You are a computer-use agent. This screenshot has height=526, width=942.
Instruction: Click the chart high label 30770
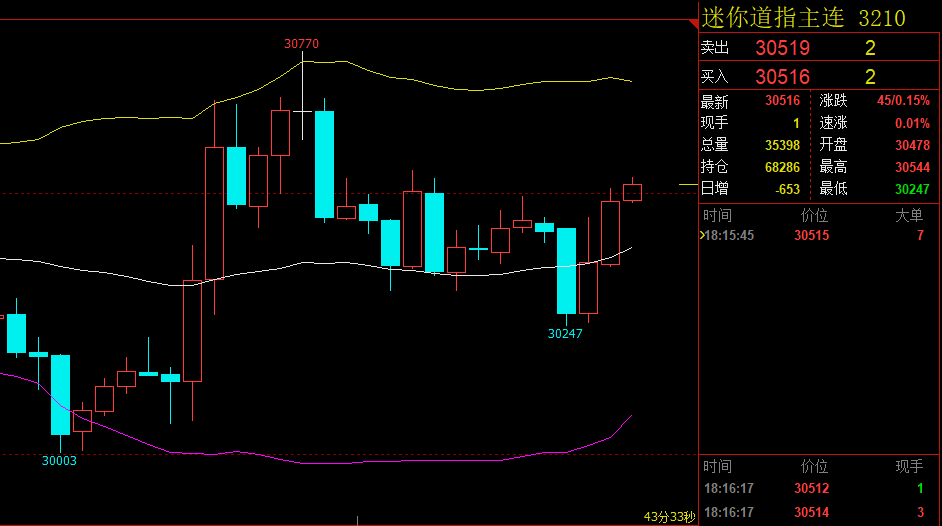pyautogui.click(x=302, y=44)
